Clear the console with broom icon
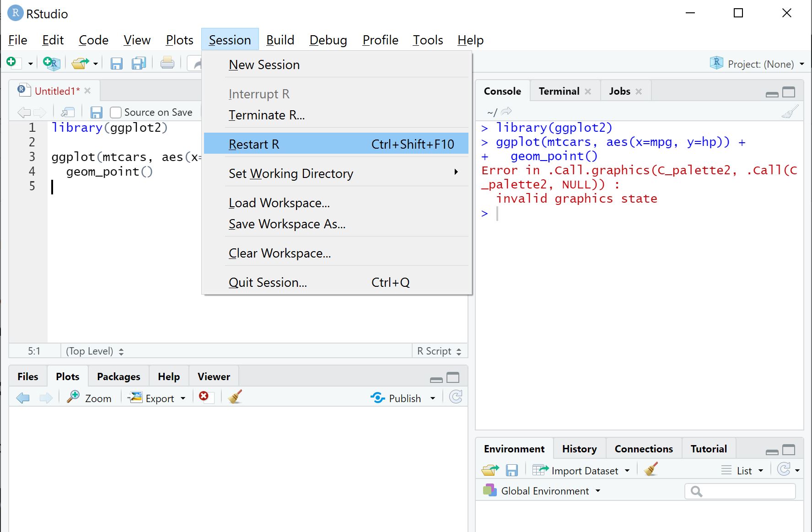 [x=790, y=111]
